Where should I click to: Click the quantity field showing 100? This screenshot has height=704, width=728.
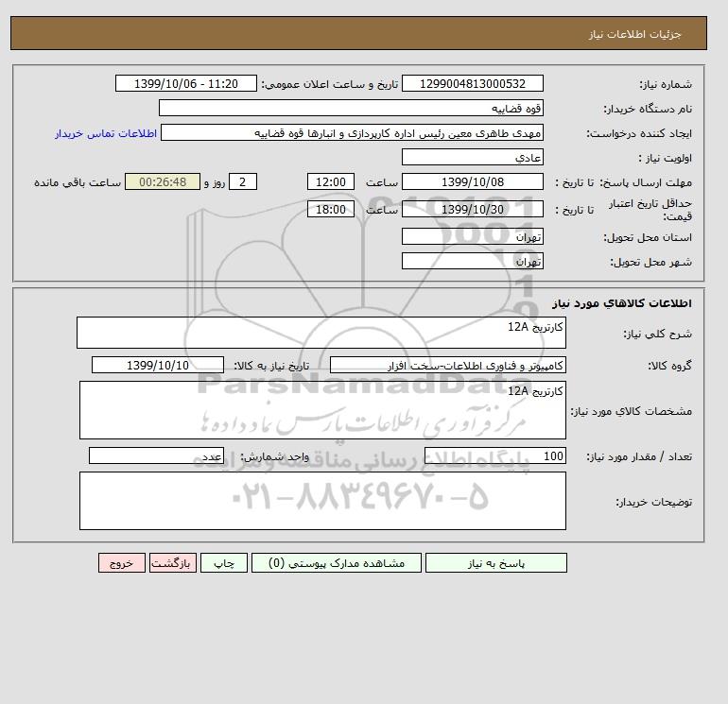(x=494, y=455)
